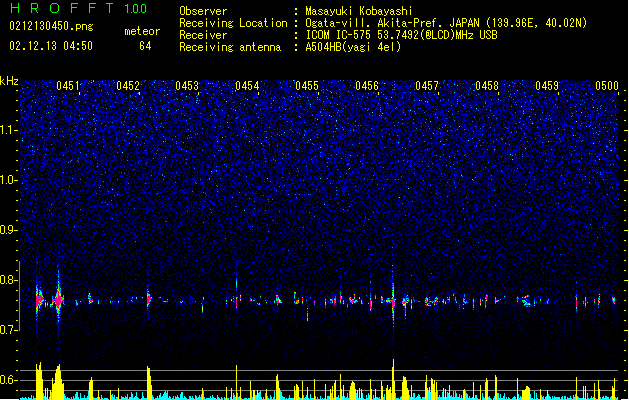This screenshot has height=400, width=629.
Task: Click the 0456 time marker
Action: coord(367,86)
